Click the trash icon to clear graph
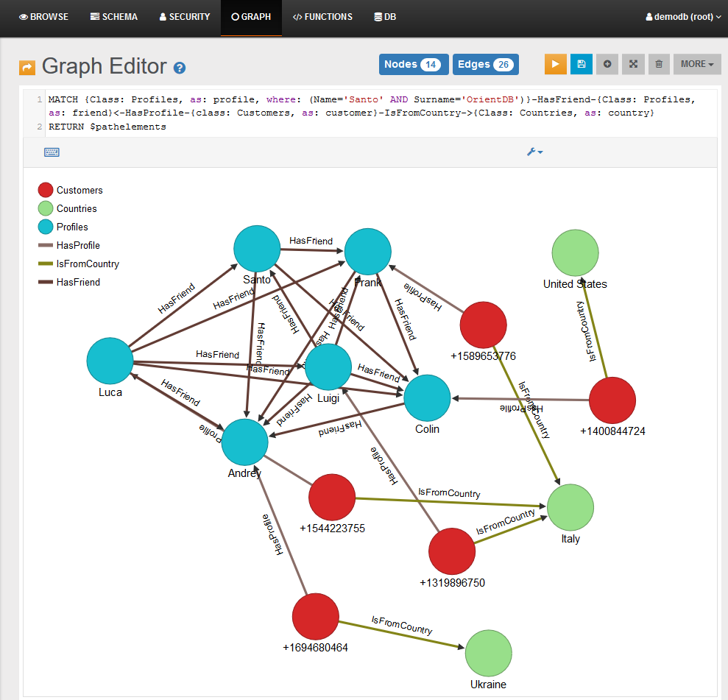Image resolution: width=728 pixels, height=700 pixels. [659, 64]
